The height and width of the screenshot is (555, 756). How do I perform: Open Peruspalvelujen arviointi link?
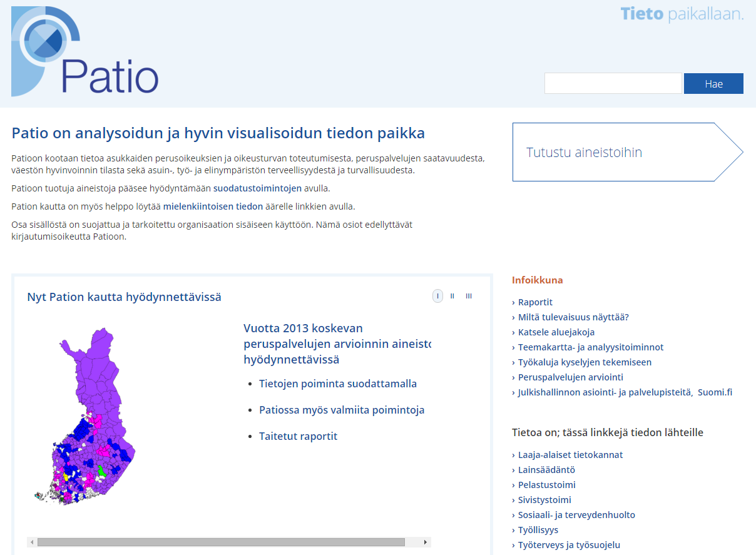coord(571,377)
